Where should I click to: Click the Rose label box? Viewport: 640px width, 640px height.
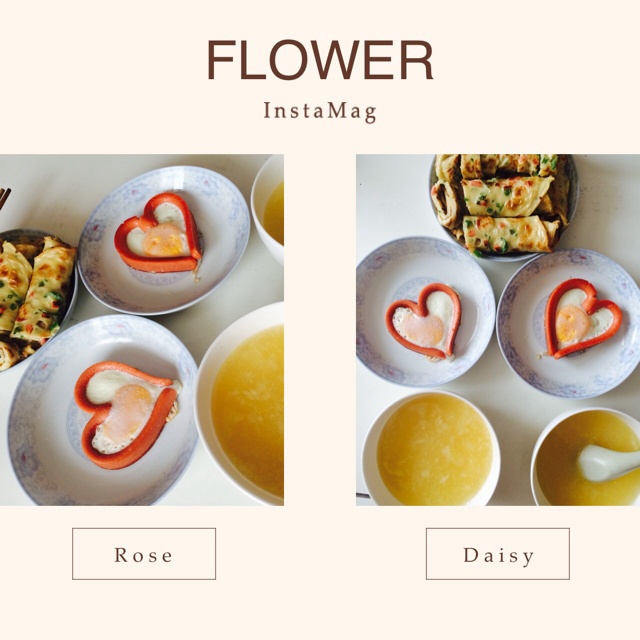pos(144,553)
